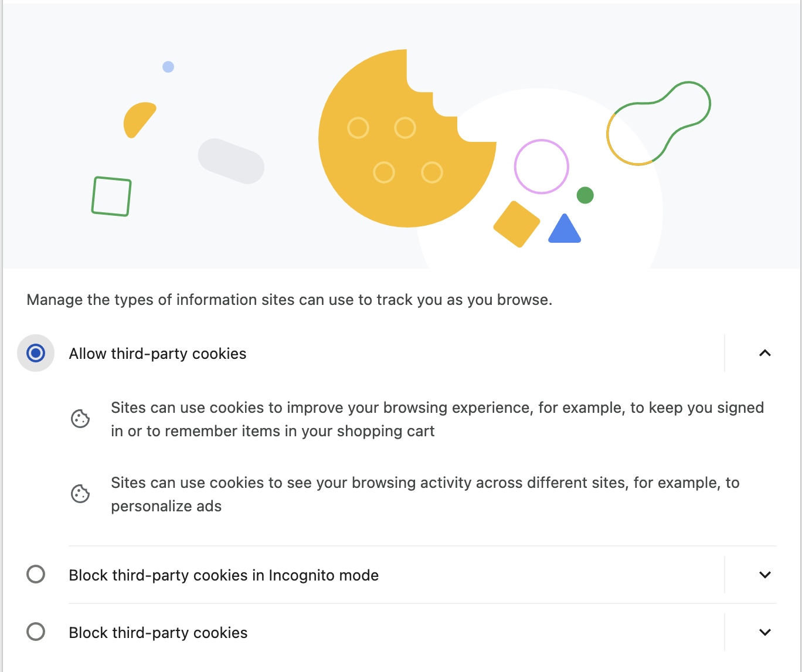Image resolution: width=802 pixels, height=672 pixels.
Task: Click the green and yellow loop outline
Action: pyautogui.click(x=658, y=123)
